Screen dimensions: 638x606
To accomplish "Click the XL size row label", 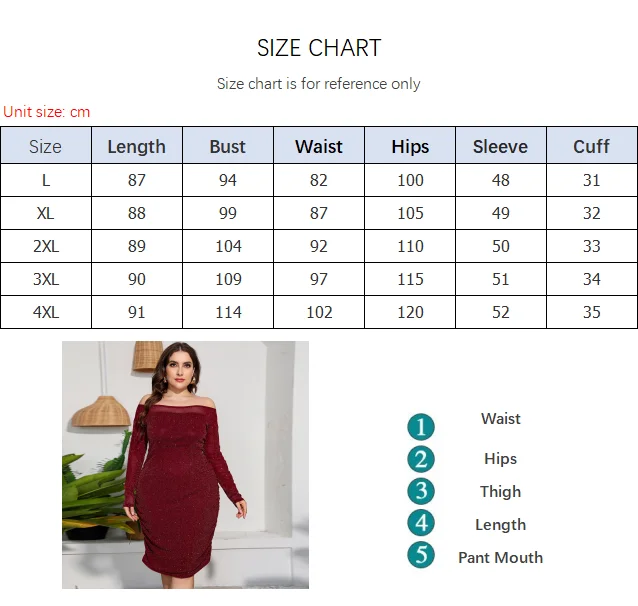I will pos(45,213).
